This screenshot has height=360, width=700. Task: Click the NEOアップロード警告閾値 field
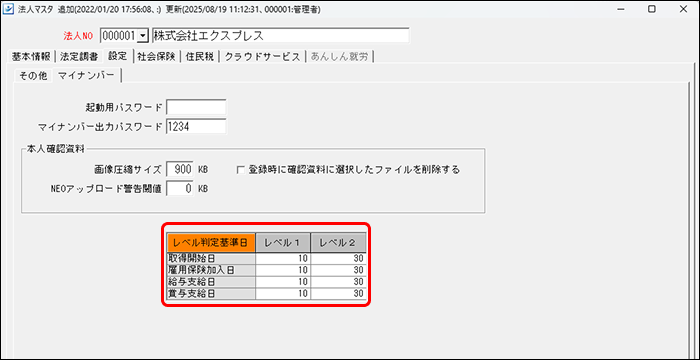180,188
